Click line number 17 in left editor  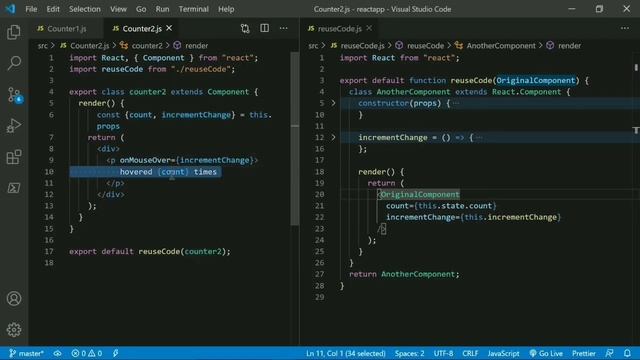(49, 251)
